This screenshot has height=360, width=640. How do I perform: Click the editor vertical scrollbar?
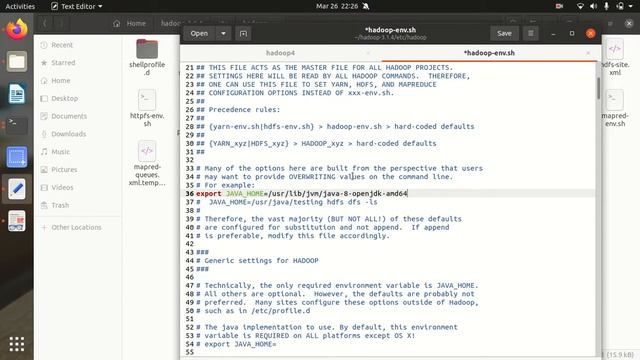pyautogui.click(x=598, y=88)
